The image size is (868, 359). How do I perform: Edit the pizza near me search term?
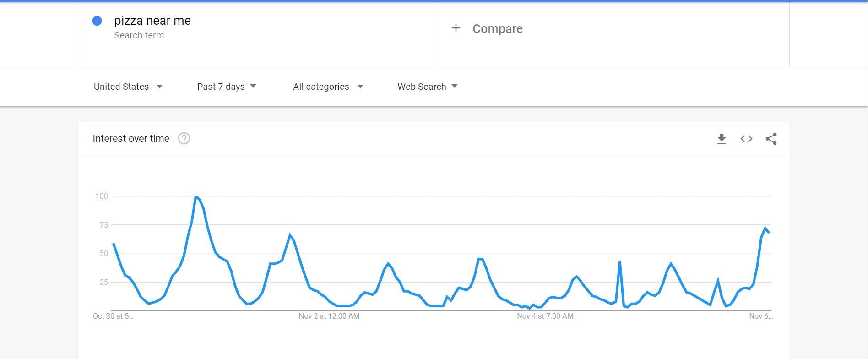[152, 21]
